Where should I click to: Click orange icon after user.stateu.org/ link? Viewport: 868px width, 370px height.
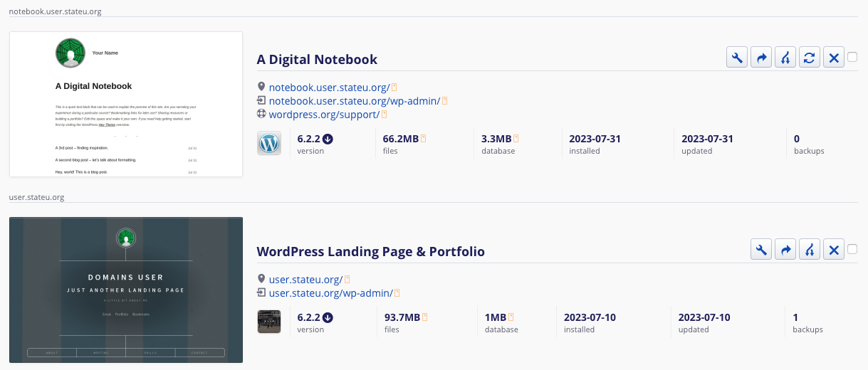point(347,280)
